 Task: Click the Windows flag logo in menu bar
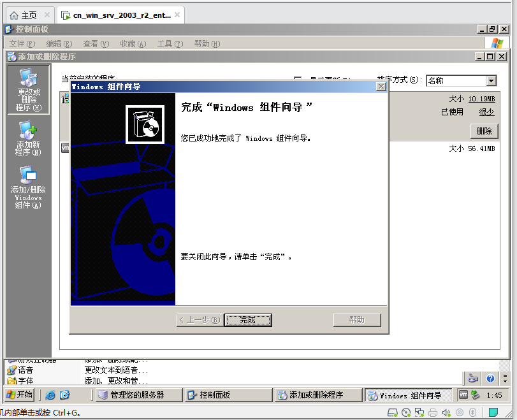click(497, 43)
